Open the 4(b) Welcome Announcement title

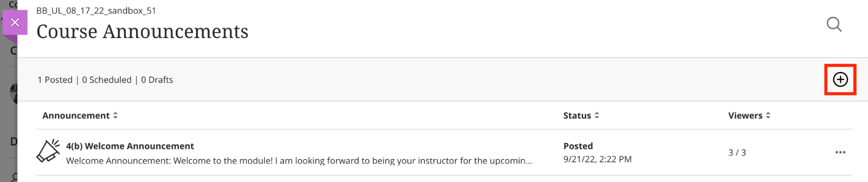pos(130,146)
